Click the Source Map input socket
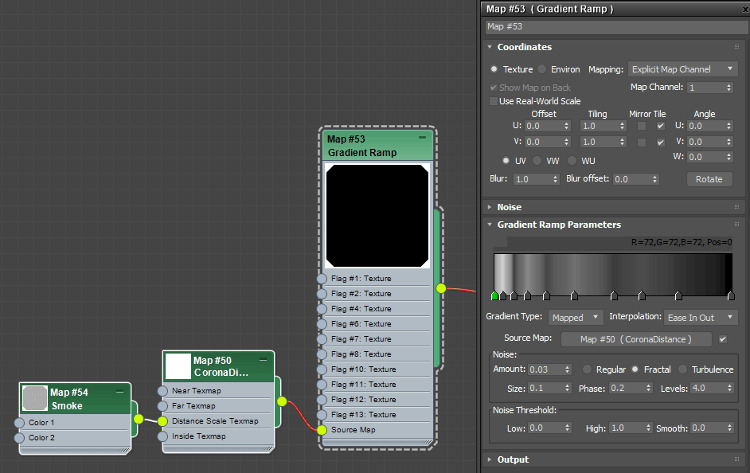 click(322, 429)
